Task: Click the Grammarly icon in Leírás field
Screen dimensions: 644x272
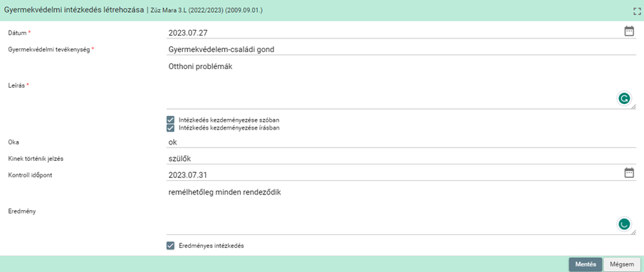Action: [x=624, y=98]
